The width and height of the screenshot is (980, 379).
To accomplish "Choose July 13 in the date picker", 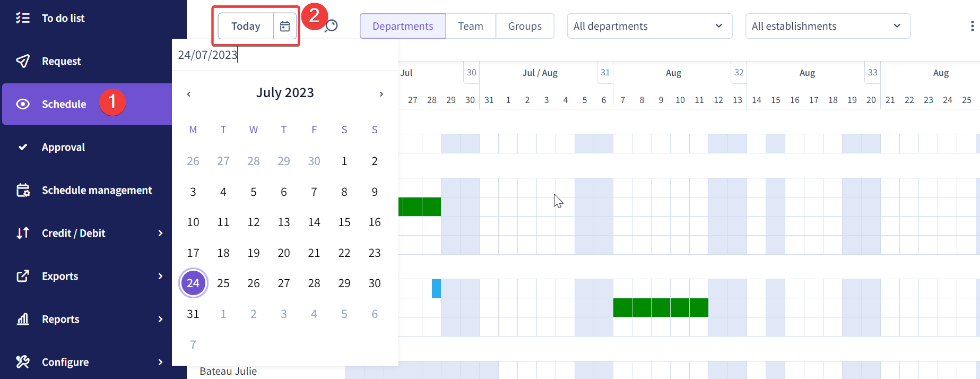I will (x=284, y=222).
